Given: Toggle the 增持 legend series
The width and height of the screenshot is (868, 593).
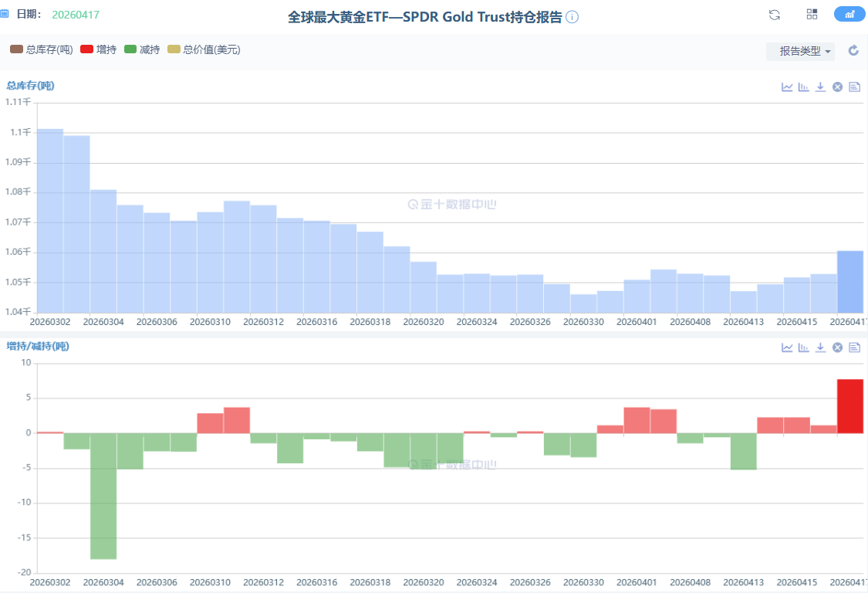Looking at the screenshot, I should pos(98,50).
